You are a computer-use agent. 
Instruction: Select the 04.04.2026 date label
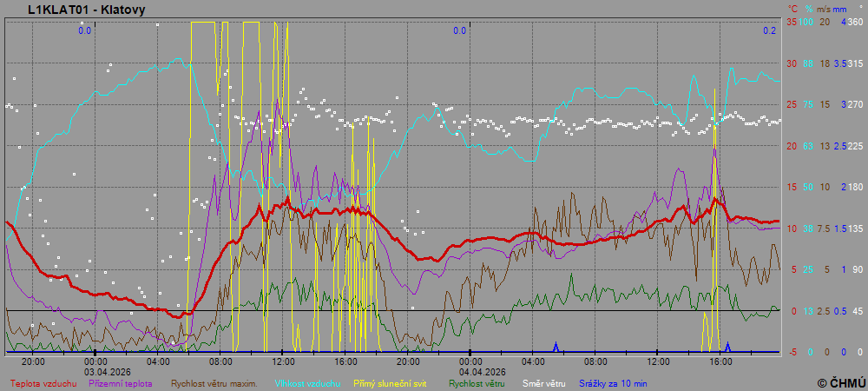pyautogui.click(x=470, y=371)
